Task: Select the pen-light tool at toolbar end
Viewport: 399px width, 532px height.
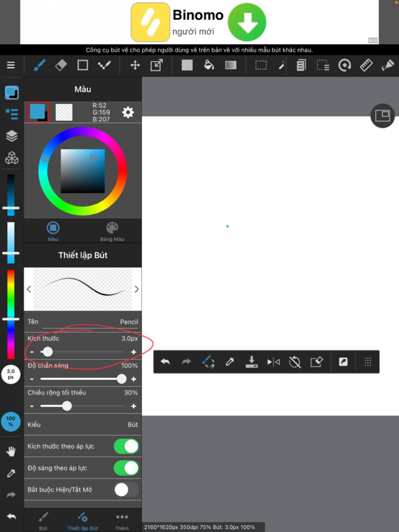Action: pos(388,65)
